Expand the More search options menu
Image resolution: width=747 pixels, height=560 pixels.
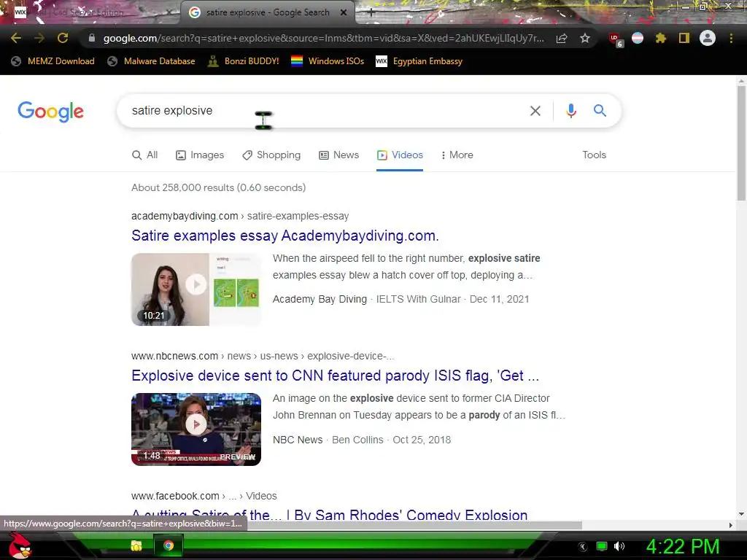click(457, 155)
